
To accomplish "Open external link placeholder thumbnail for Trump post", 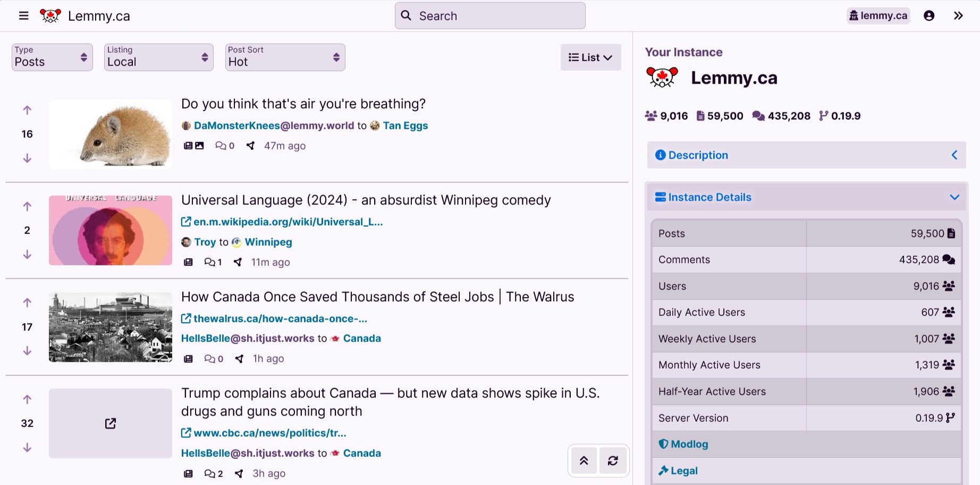I will (x=111, y=423).
